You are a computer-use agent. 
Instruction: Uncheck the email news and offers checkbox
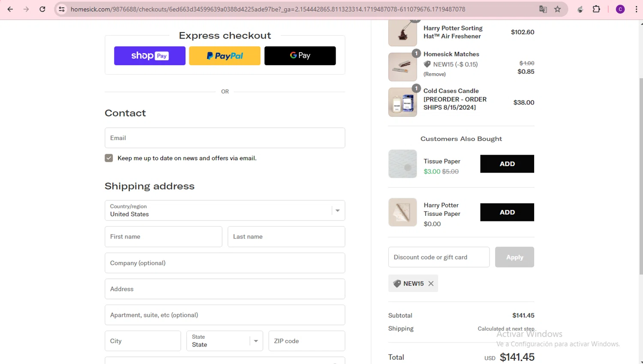pyautogui.click(x=109, y=158)
